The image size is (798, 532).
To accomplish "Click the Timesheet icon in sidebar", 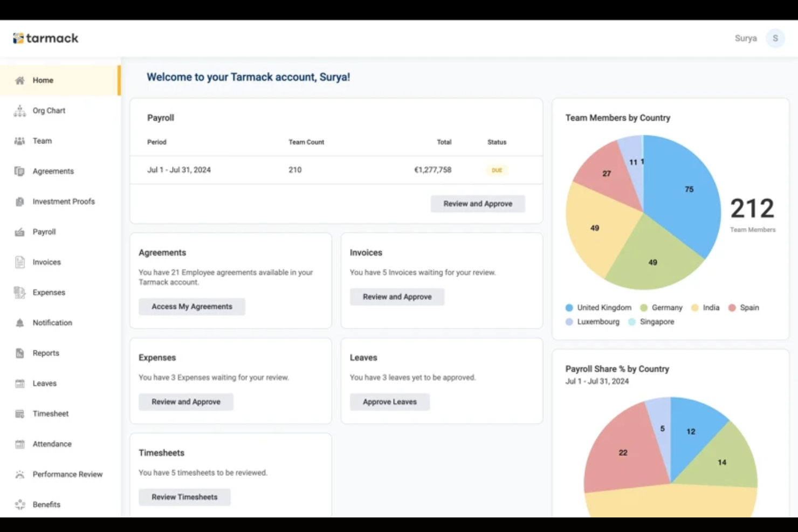I will tap(20, 414).
